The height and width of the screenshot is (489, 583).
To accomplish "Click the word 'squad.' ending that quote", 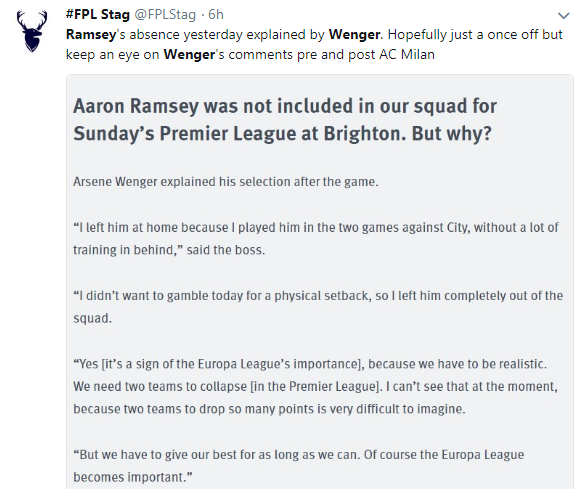I will click(x=92, y=319).
